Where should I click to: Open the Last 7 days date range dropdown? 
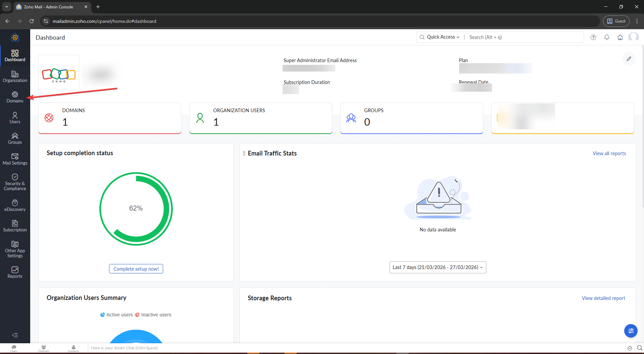[437, 267]
